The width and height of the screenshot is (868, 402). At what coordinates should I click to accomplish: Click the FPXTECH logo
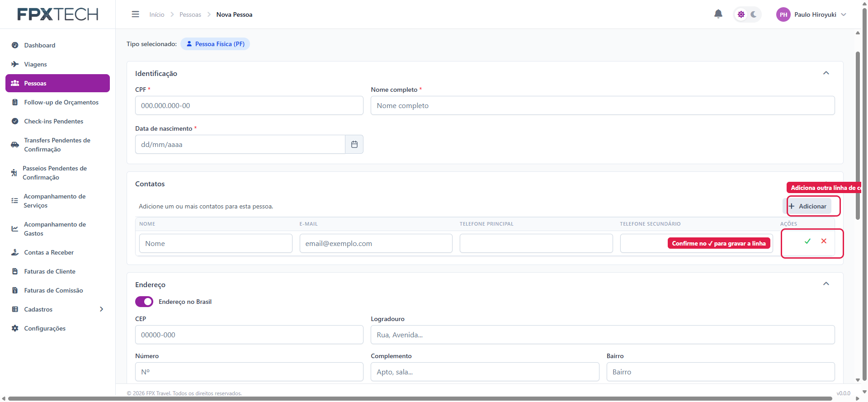(58, 14)
